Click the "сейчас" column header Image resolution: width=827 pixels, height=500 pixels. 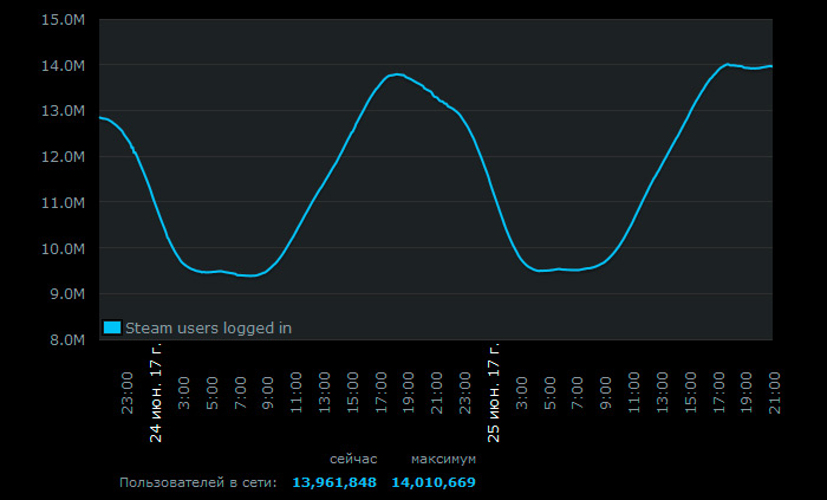point(353,459)
